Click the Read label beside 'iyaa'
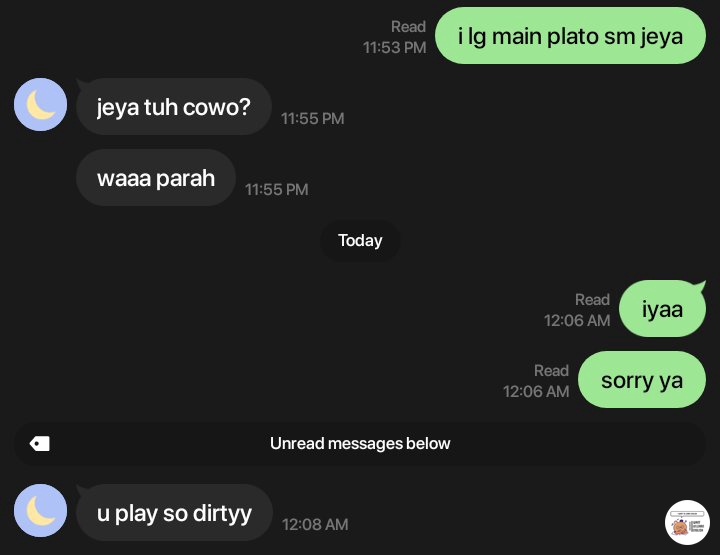Viewport: 720px width, 555px height. click(592, 300)
